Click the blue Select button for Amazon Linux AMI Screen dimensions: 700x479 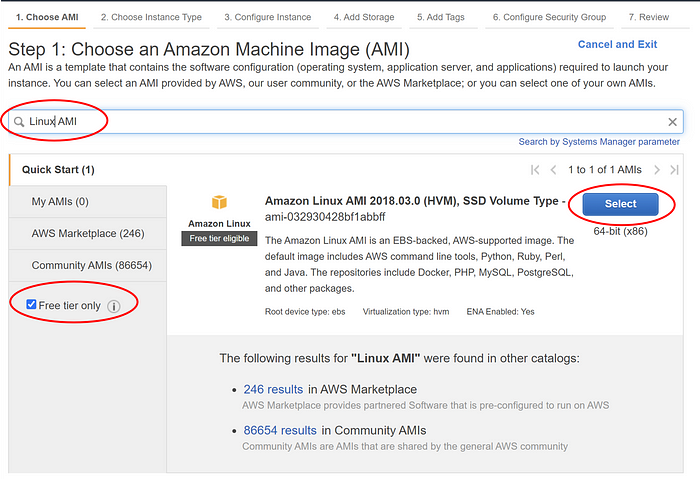(x=621, y=204)
